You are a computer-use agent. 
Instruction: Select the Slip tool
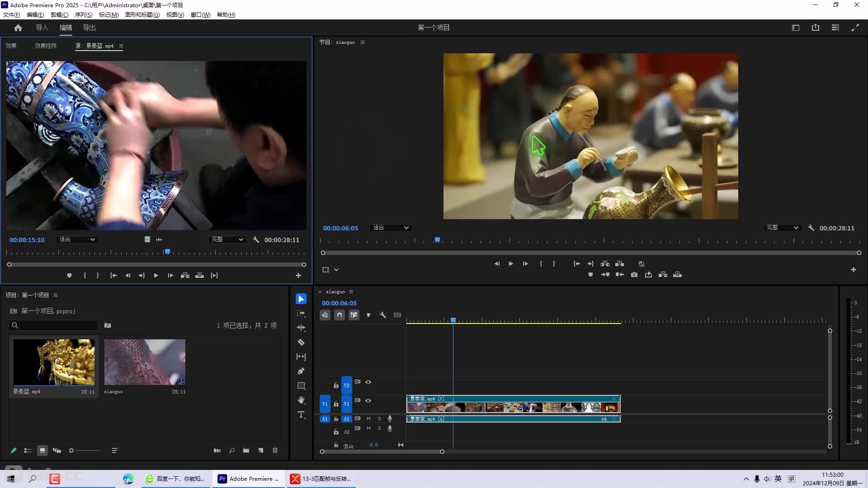pyautogui.click(x=301, y=357)
